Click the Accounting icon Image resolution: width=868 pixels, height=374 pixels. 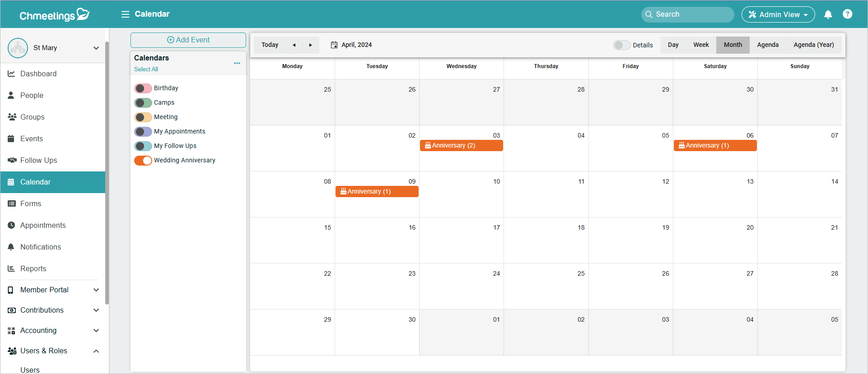click(11, 331)
